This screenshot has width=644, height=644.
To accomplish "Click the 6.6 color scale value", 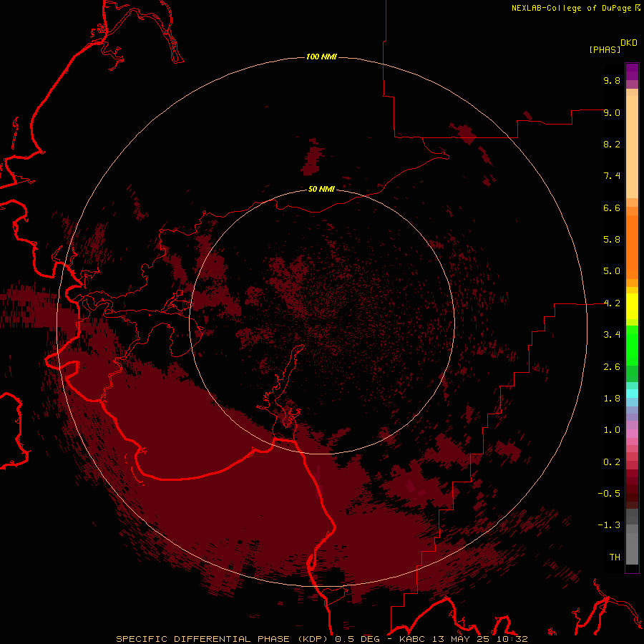I will [x=612, y=208].
